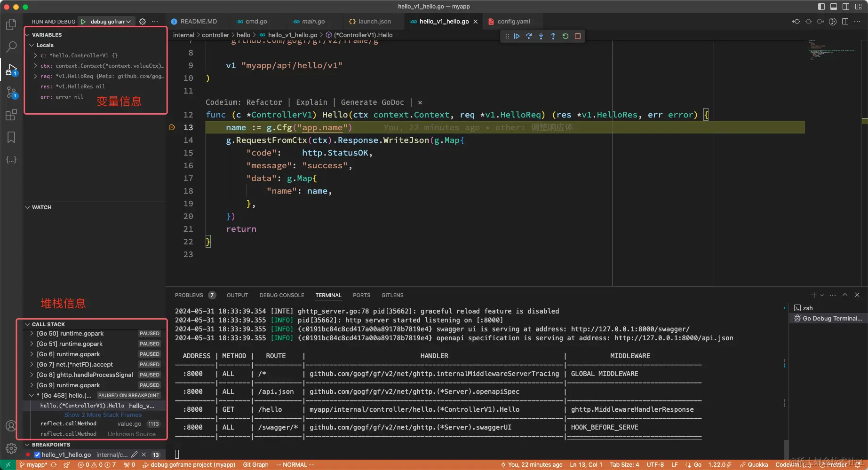Edit breakpoint condition pencil for hello_v1_hello.go
The image size is (868, 470).
point(135,454)
